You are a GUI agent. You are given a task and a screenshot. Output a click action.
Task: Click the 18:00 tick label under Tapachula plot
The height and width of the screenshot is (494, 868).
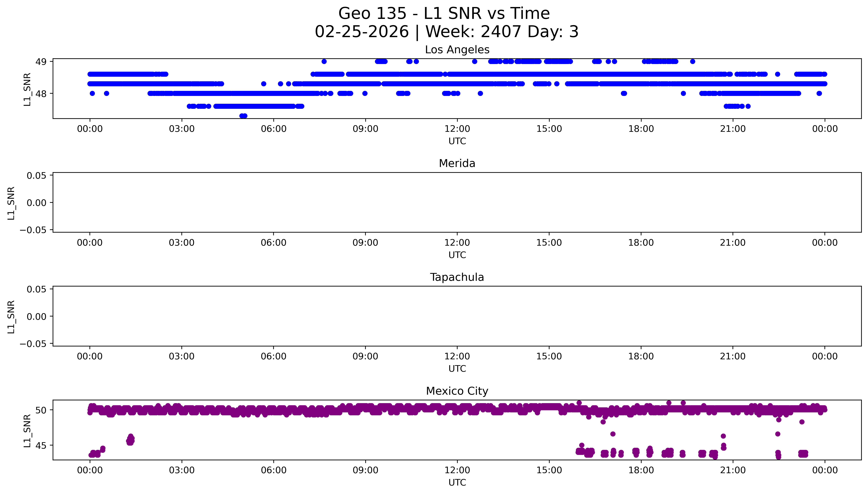641,356
